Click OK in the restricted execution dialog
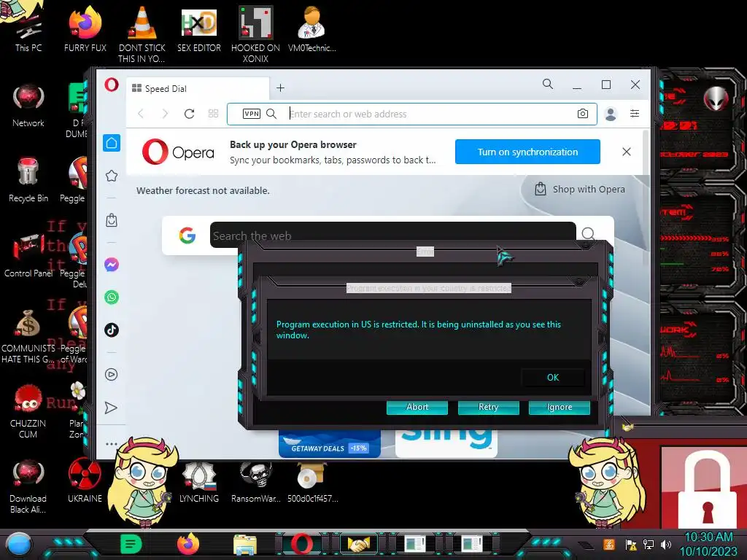Viewport: 747px width, 560px height. [553, 377]
